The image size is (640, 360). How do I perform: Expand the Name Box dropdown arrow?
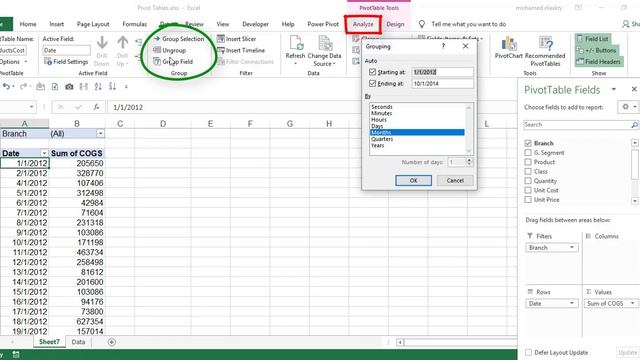[x=31, y=107]
